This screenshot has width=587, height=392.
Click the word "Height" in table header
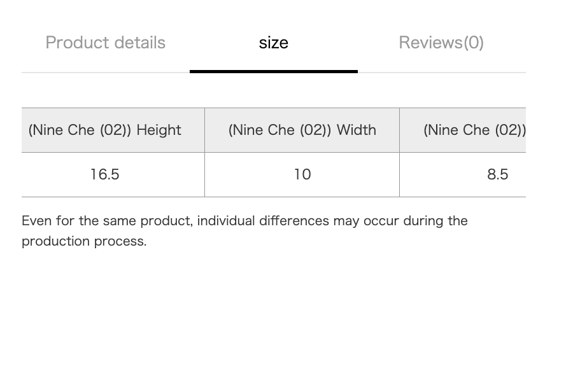click(x=159, y=130)
